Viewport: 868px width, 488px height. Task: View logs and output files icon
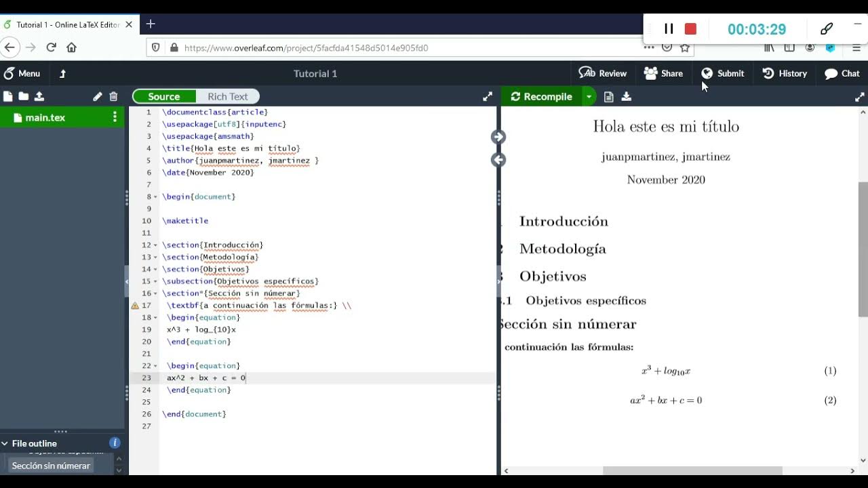point(608,96)
